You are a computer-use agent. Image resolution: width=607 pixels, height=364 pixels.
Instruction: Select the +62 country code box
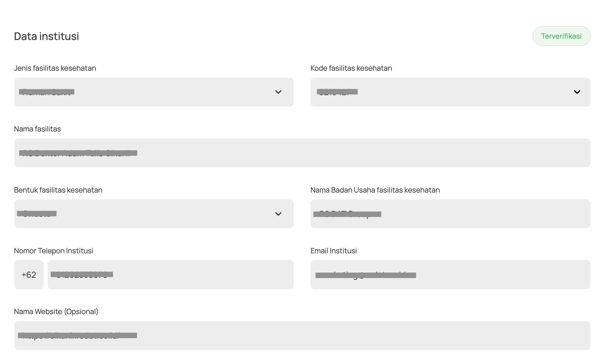[29, 275]
